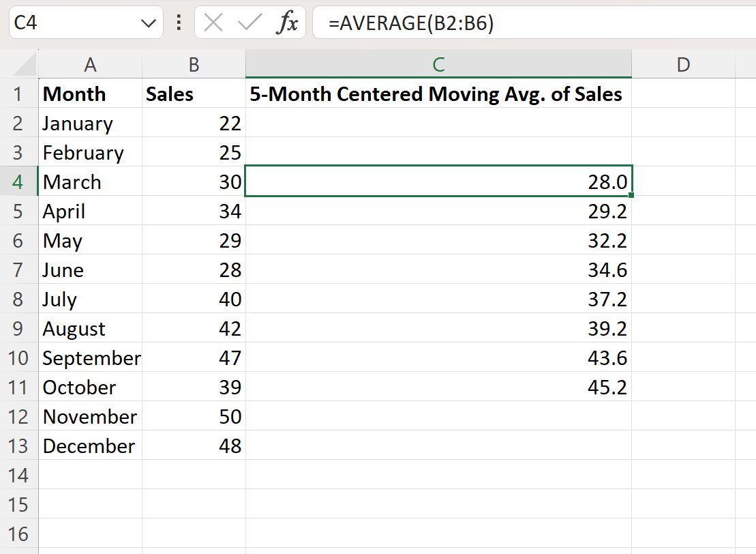
Task: Confirm the formula with the checkmark icon
Action: [x=250, y=23]
